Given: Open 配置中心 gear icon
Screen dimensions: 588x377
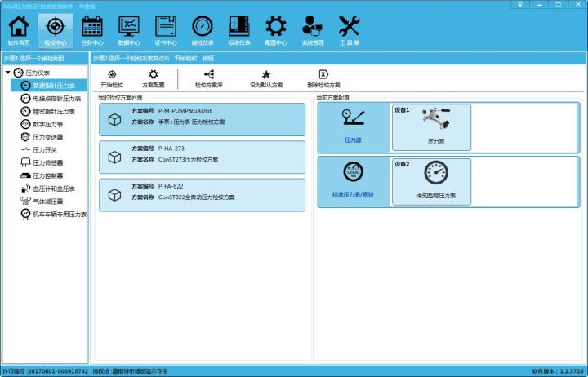Looking at the screenshot, I should point(276,29).
